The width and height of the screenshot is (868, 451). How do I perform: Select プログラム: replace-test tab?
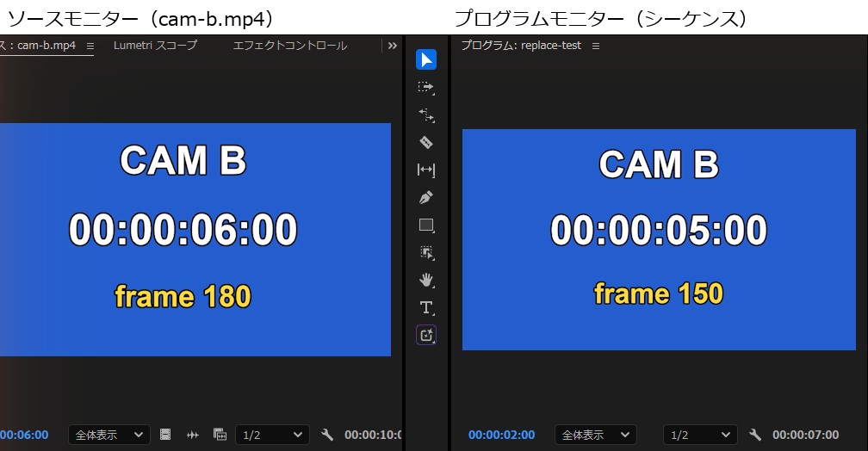[521, 46]
